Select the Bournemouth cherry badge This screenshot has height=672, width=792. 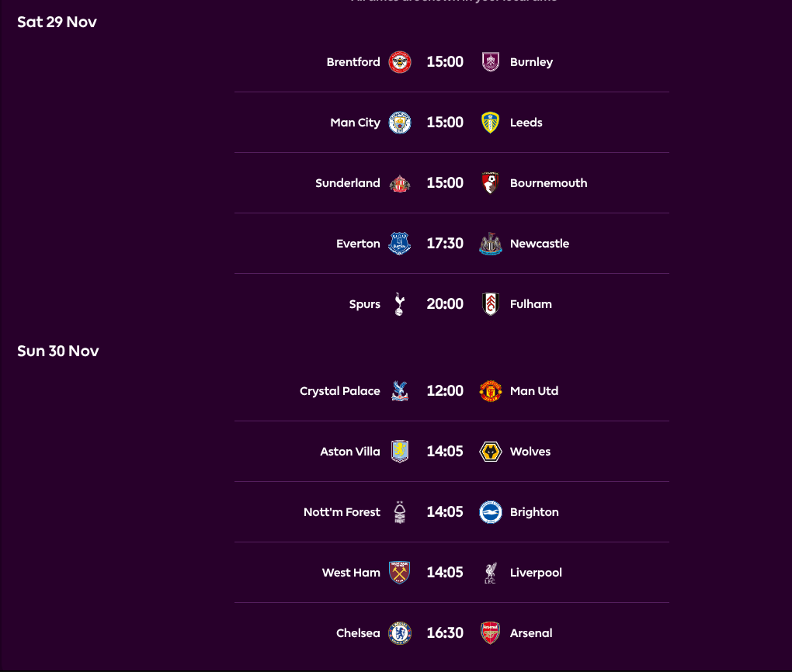click(x=491, y=182)
